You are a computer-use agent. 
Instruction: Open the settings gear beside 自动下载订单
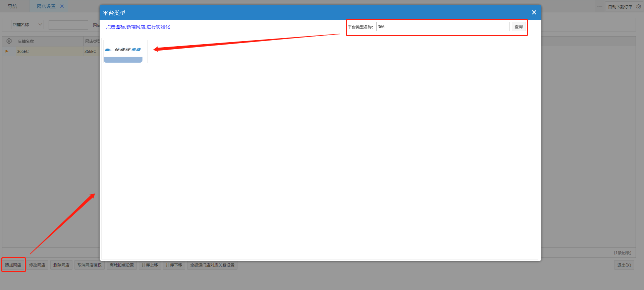point(639,7)
